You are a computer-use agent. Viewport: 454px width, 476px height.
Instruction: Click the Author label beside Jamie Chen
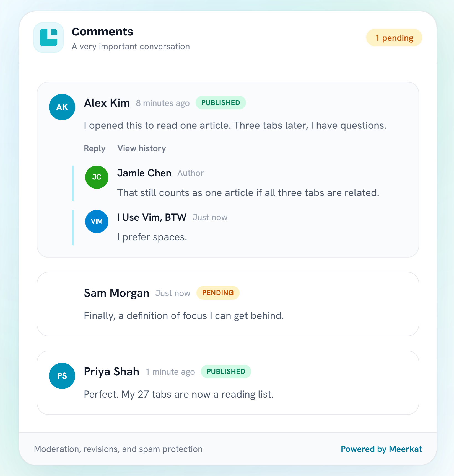(190, 173)
